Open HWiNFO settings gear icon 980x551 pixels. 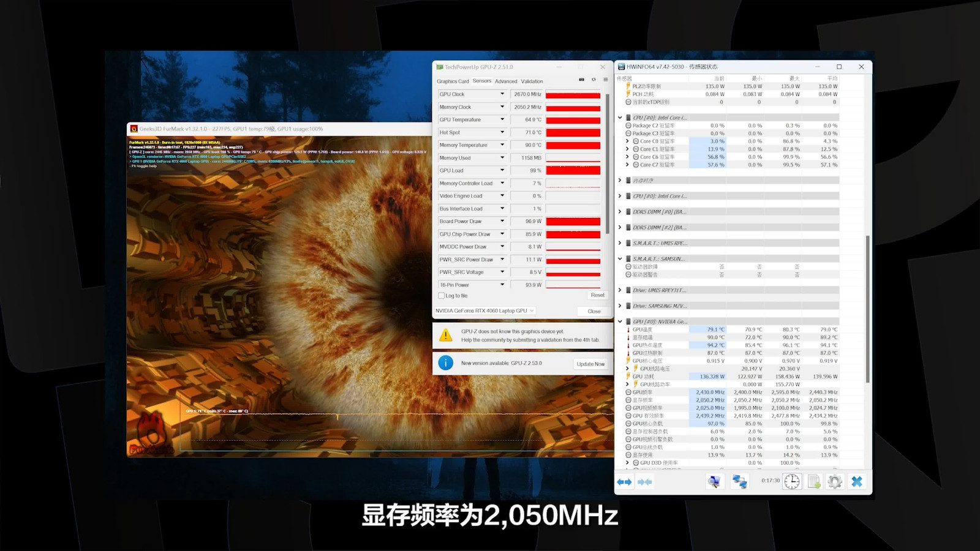tap(835, 482)
